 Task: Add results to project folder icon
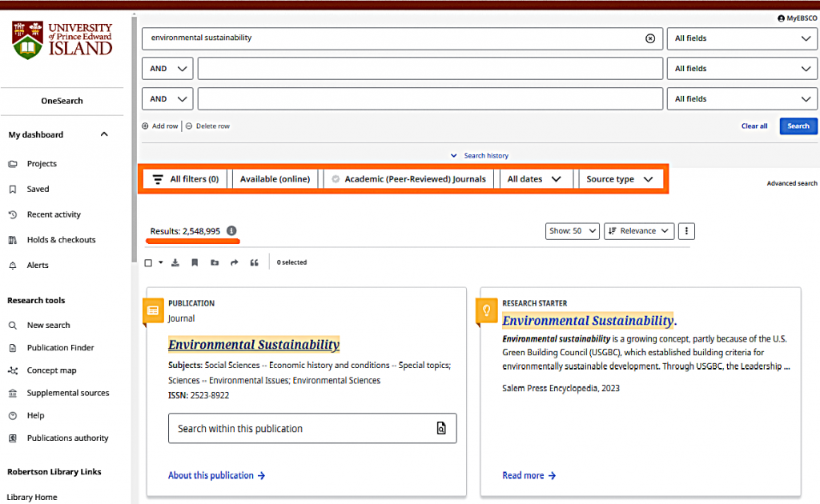[215, 262]
